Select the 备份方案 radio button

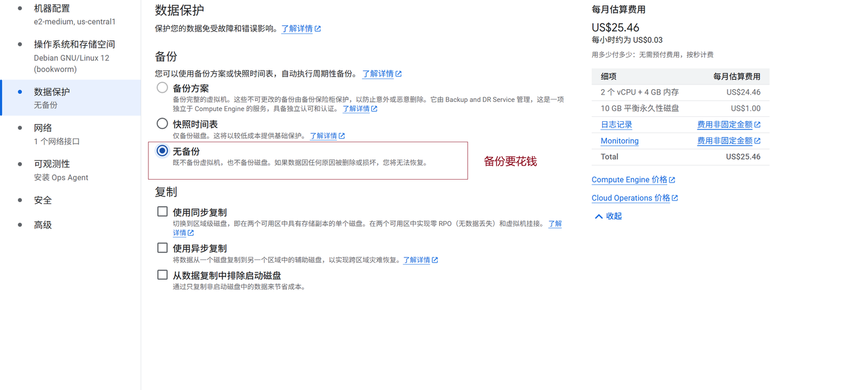click(x=162, y=88)
